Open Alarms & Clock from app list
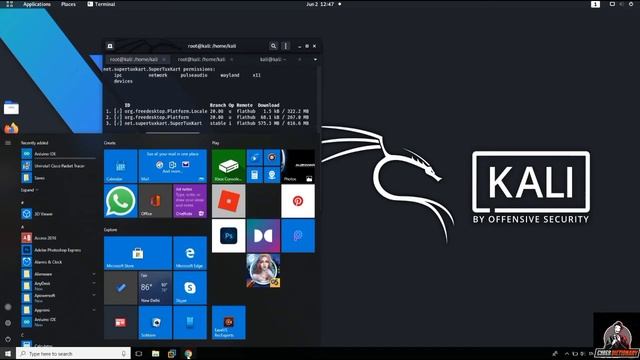640x360 pixels. click(58, 262)
